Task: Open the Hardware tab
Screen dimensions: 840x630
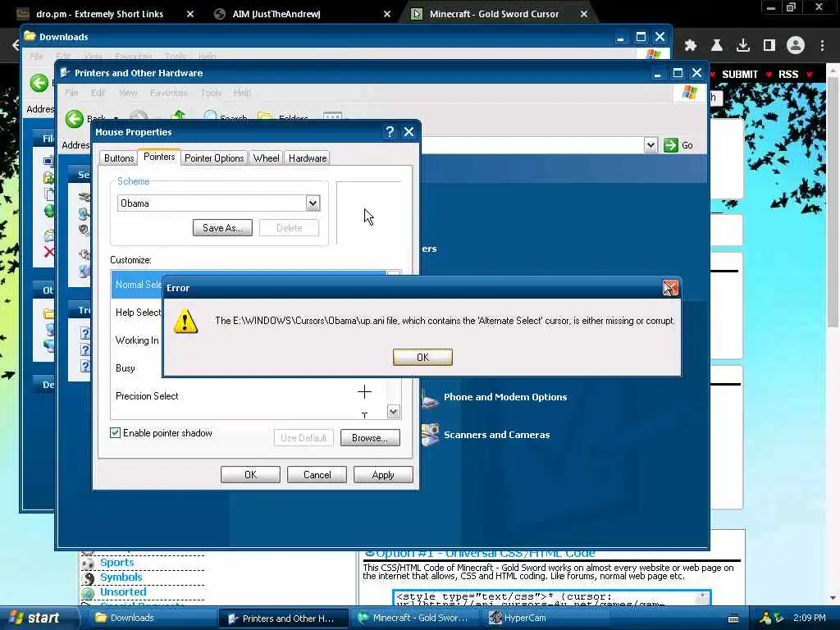Action: (308, 158)
